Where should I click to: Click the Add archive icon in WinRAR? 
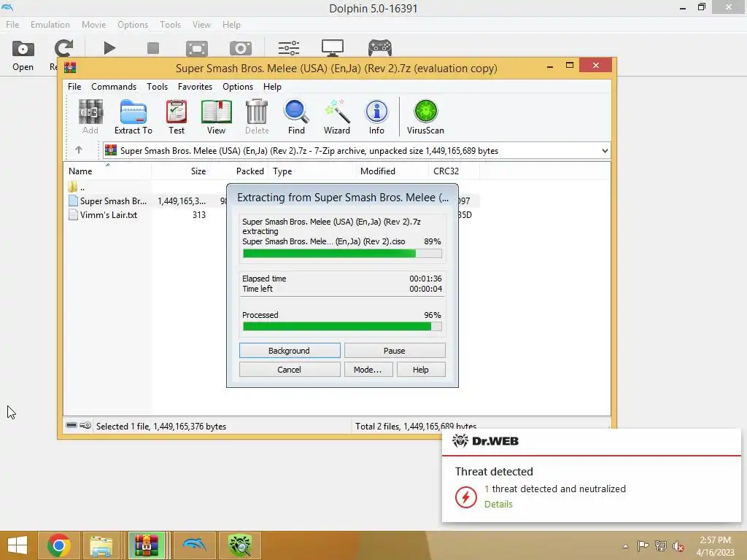click(90, 117)
